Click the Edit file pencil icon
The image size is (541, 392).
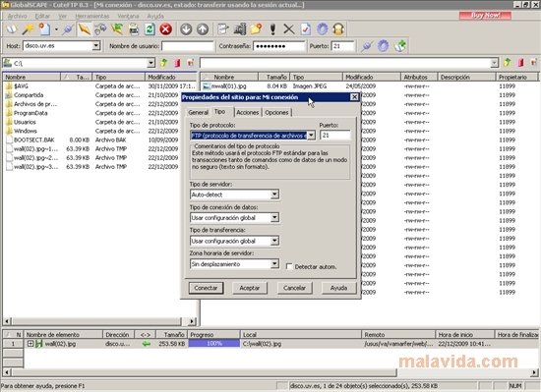click(x=223, y=29)
